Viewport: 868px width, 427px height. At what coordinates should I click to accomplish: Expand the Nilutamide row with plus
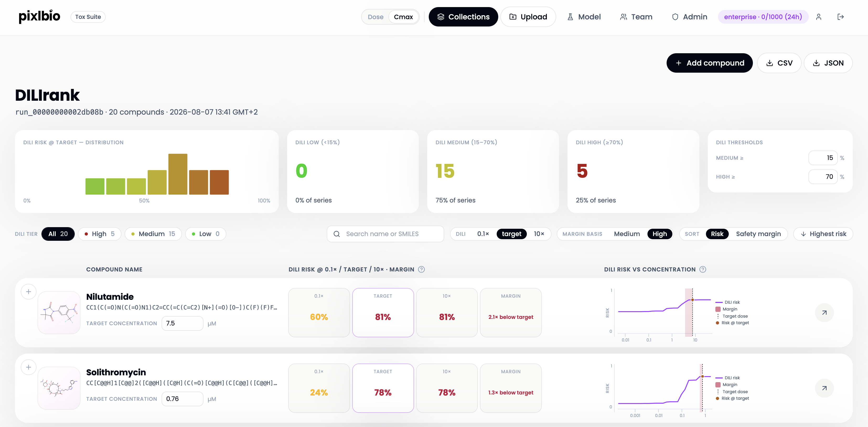coord(29,292)
